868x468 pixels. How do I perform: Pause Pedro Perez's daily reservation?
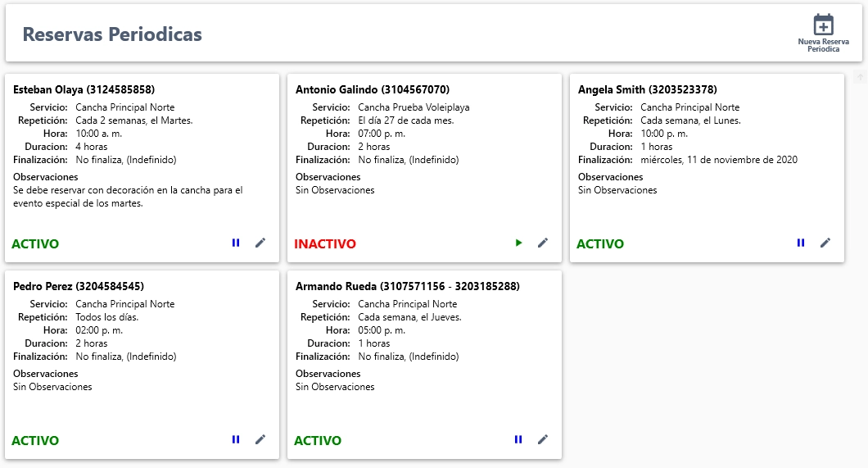pos(236,439)
